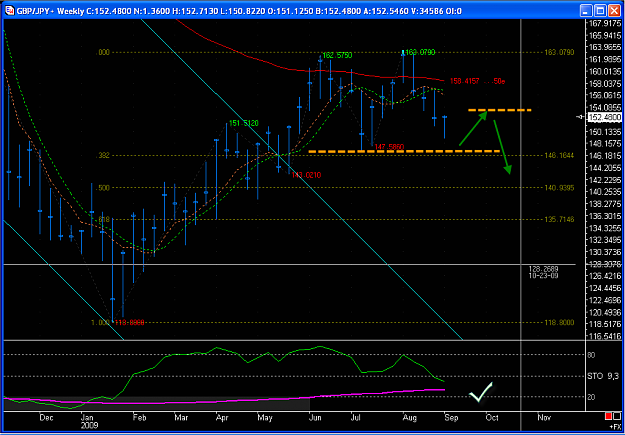This screenshot has width=625, height=435.
Task: Close the GBP/JPY chart window
Action: pyautogui.click(x=614, y=11)
